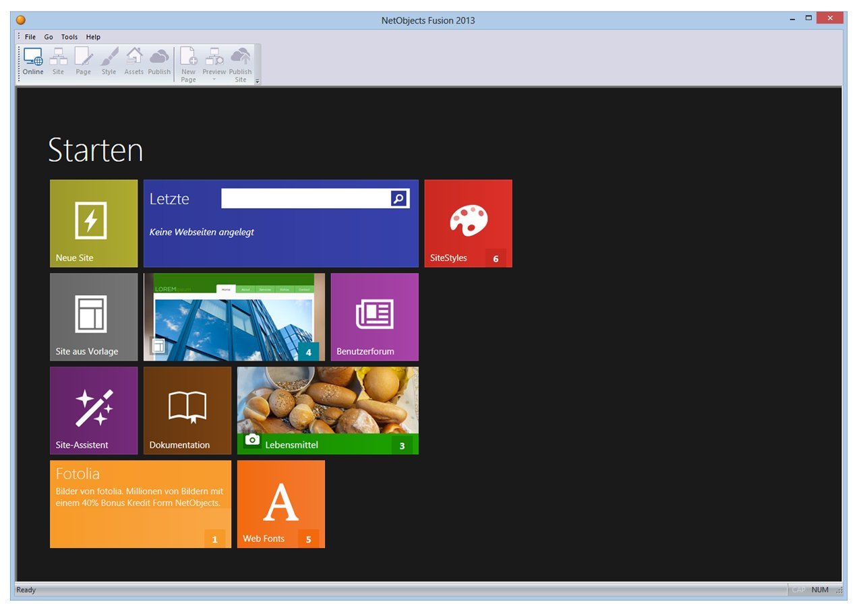Open the template preview thumbnail tile

click(234, 317)
